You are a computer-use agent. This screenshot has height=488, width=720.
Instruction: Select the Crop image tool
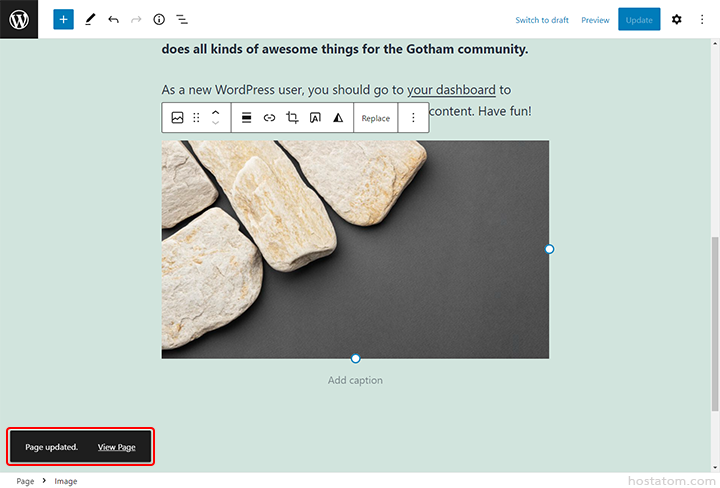coord(292,118)
